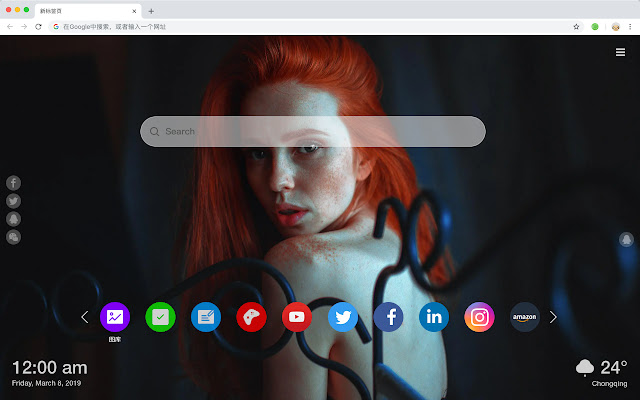The width and height of the screenshot is (640, 400).
Task: Open the Facebook shortcut in the dock
Action: coord(388,317)
